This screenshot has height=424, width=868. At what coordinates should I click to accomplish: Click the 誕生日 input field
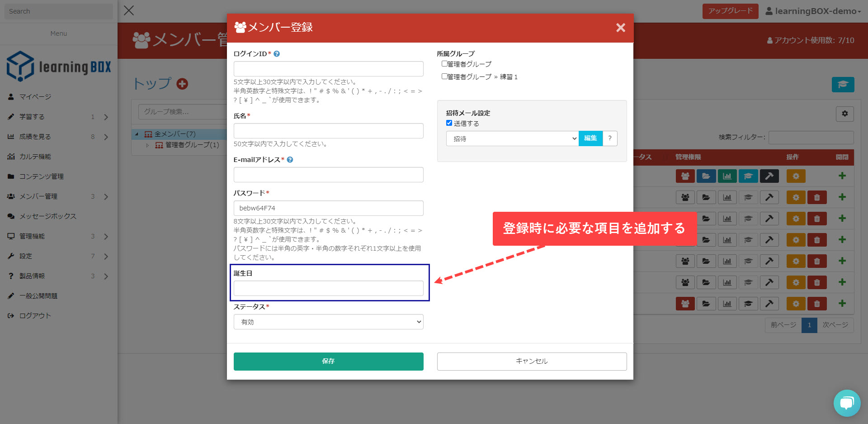coord(328,288)
